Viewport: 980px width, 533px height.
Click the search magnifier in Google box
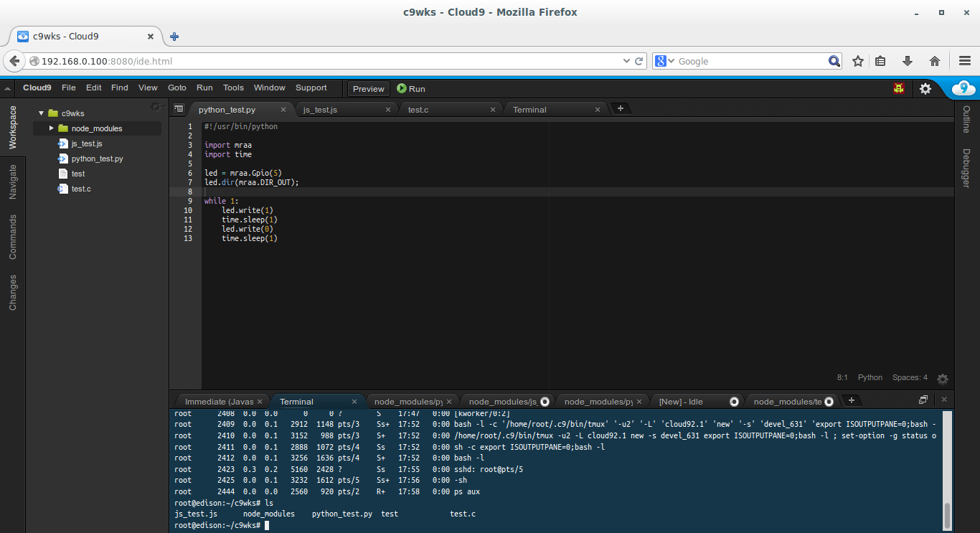click(834, 61)
